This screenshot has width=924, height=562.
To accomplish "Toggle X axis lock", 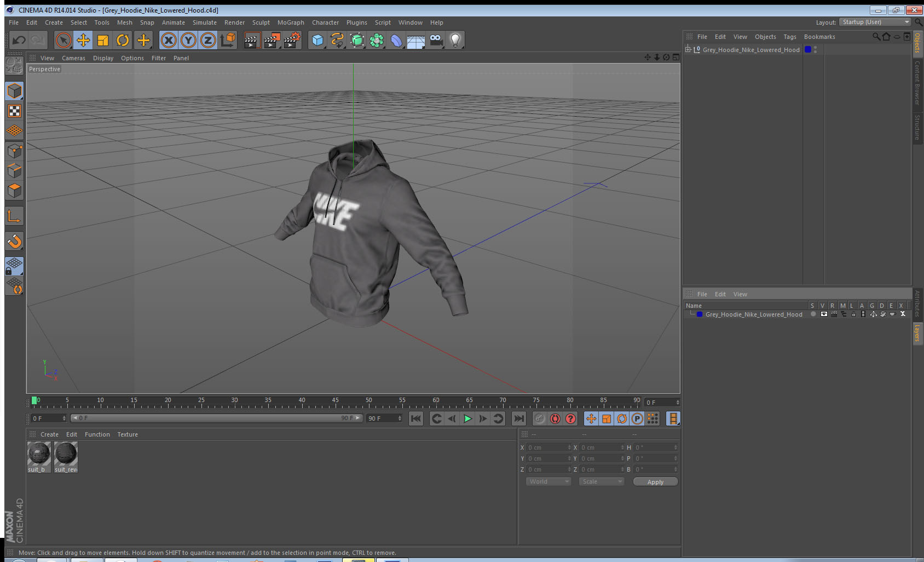I will tap(169, 40).
